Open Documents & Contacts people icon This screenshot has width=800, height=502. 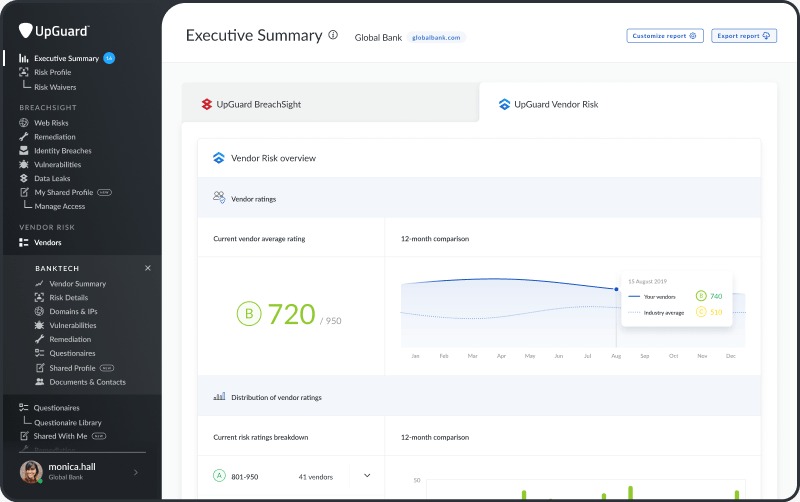39,382
